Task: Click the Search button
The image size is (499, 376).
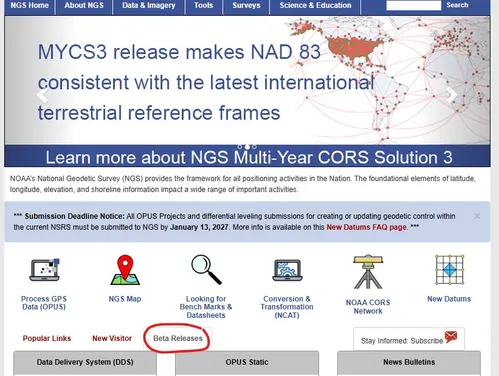Action: [x=457, y=5]
